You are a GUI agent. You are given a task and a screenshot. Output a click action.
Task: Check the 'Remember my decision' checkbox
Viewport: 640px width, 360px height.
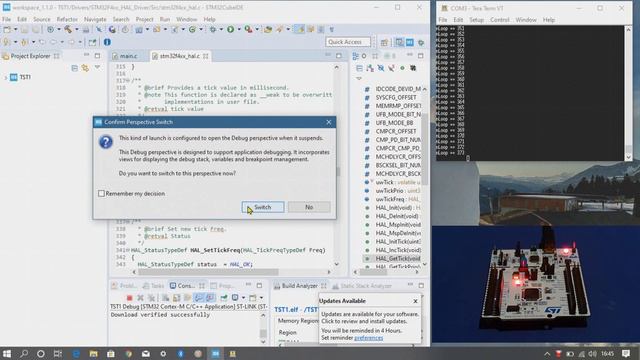point(102,193)
